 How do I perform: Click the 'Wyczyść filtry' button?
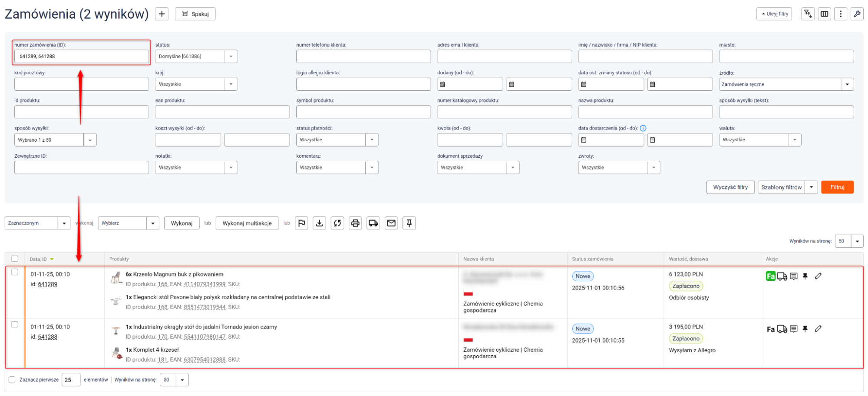click(730, 187)
